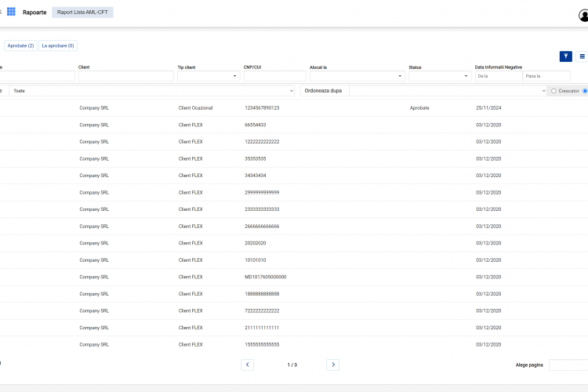Screen dimensions: 588x392
Task: Open the apps grid menu icon
Action: (11, 12)
